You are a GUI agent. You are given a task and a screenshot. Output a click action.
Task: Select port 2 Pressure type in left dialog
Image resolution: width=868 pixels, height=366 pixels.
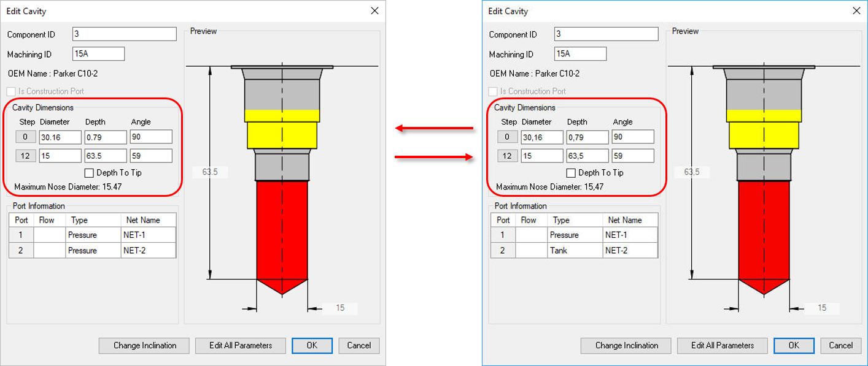click(93, 250)
